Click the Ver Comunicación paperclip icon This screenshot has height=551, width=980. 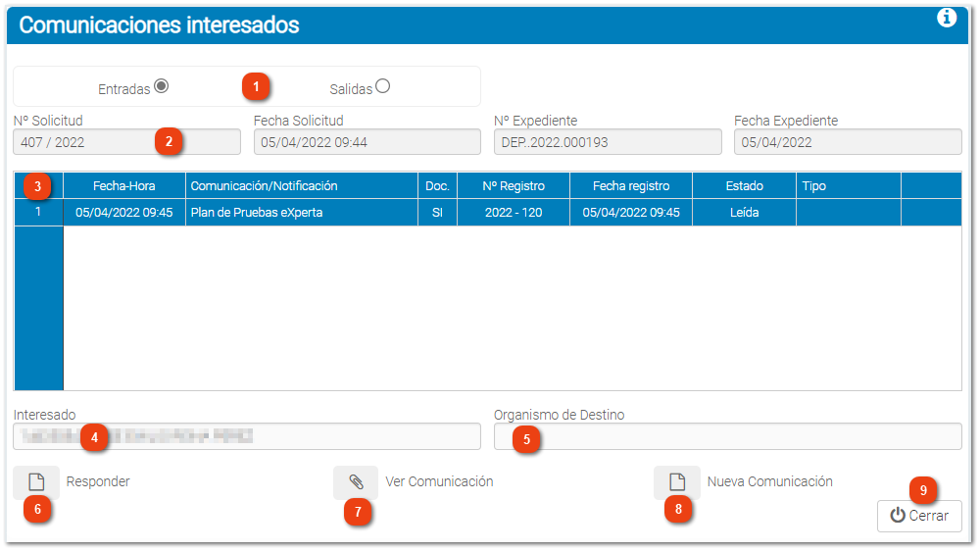click(356, 482)
